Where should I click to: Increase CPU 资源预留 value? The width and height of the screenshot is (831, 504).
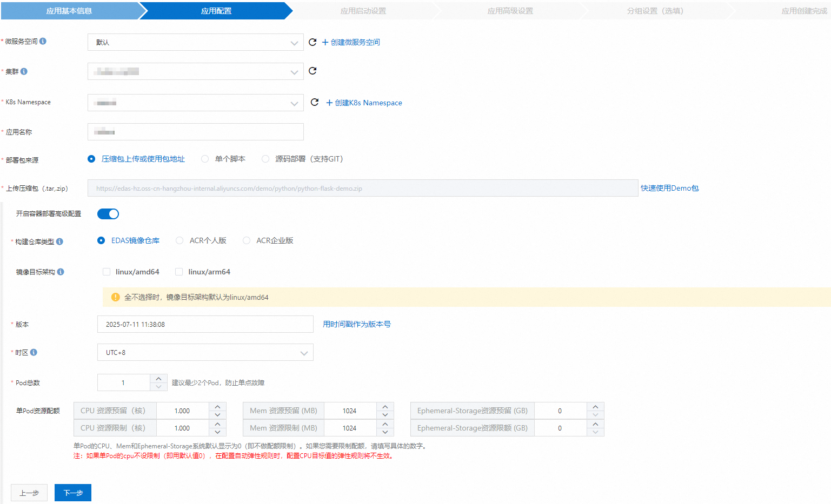tap(217, 407)
